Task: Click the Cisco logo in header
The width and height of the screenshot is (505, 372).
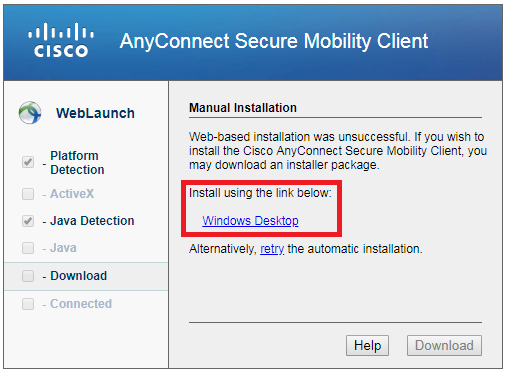Action: click(x=61, y=40)
